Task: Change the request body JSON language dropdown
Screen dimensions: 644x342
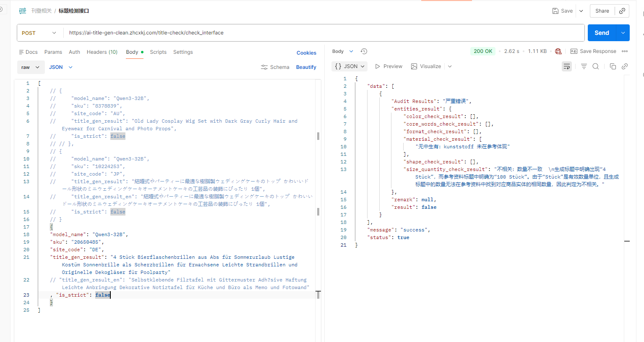Action: click(61, 67)
